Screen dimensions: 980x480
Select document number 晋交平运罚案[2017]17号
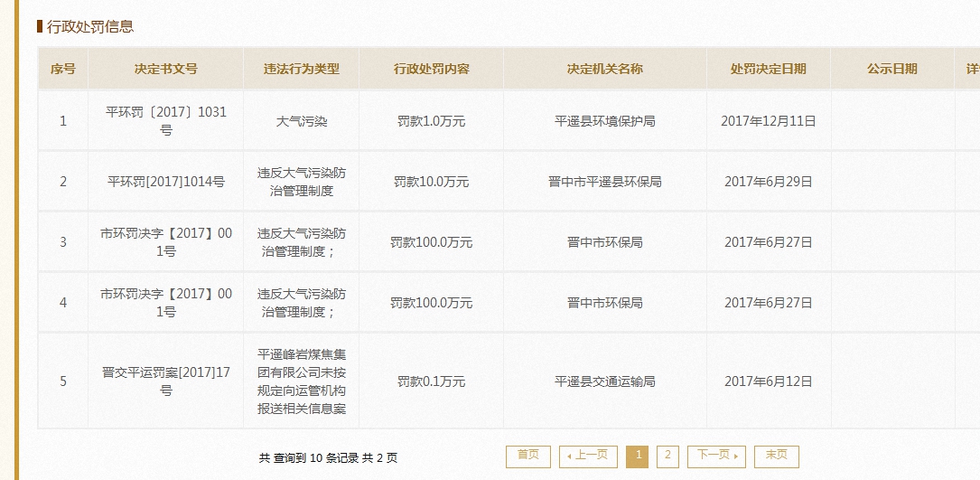165,381
